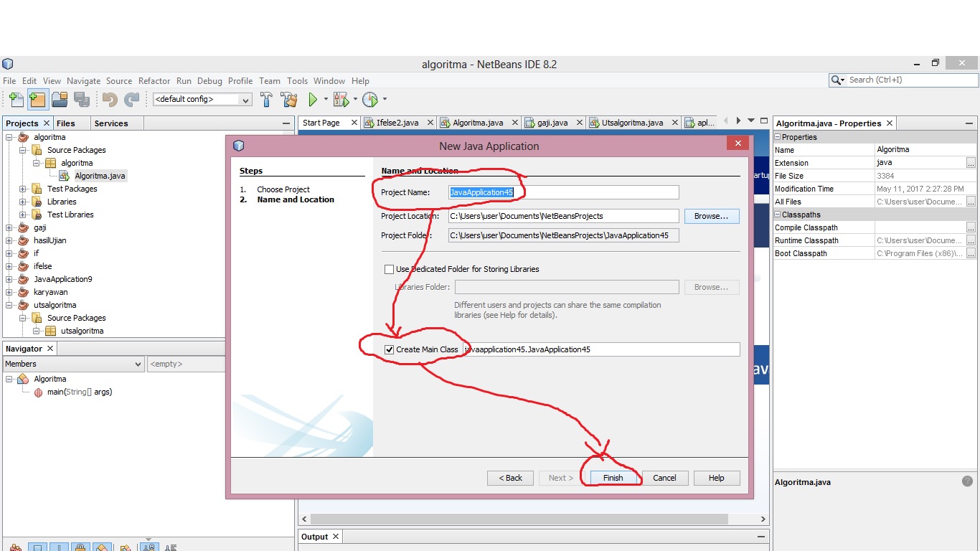The width and height of the screenshot is (980, 551).
Task: Run the project using the green Run icon
Action: pos(314,99)
